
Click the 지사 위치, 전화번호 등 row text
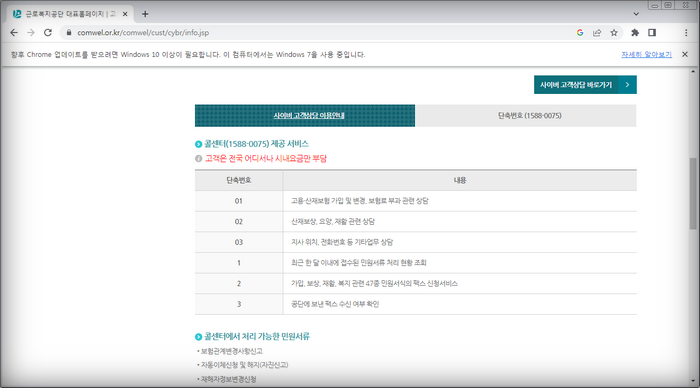342,242
